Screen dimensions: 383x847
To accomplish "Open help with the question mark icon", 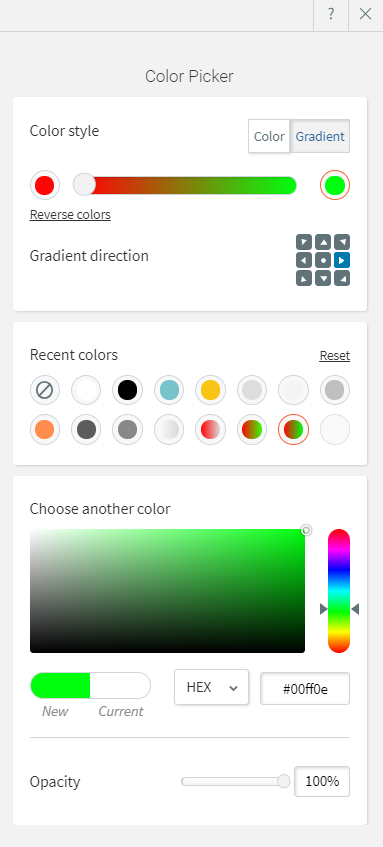I will 331,15.
